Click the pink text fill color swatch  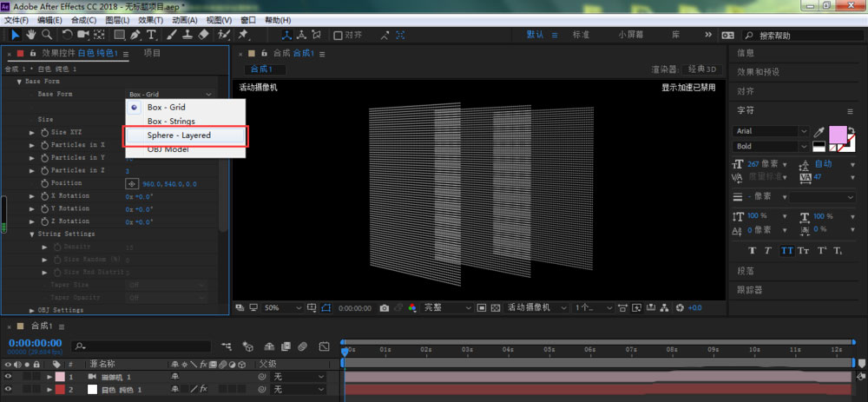pyautogui.click(x=837, y=135)
